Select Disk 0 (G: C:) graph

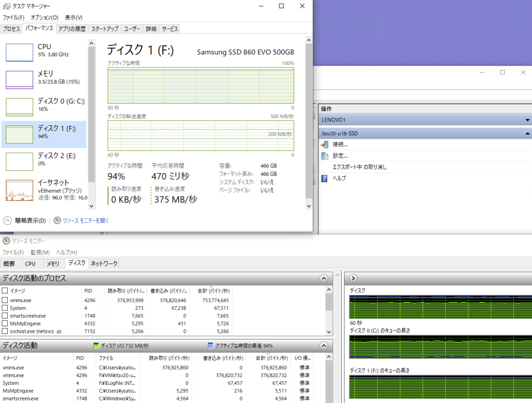[x=19, y=107]
